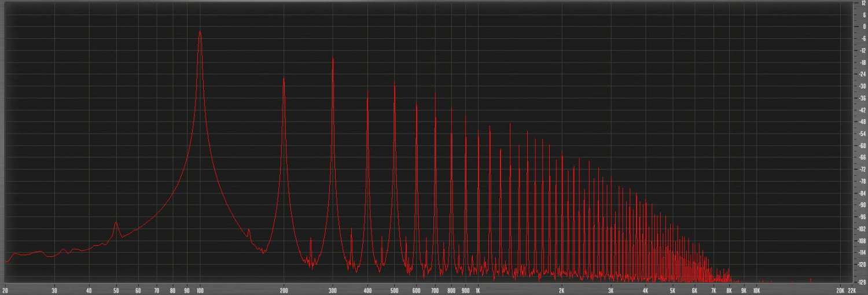The image size is (868, 295).
Task: Click the 12 dB top scale label
Action: 863,3
